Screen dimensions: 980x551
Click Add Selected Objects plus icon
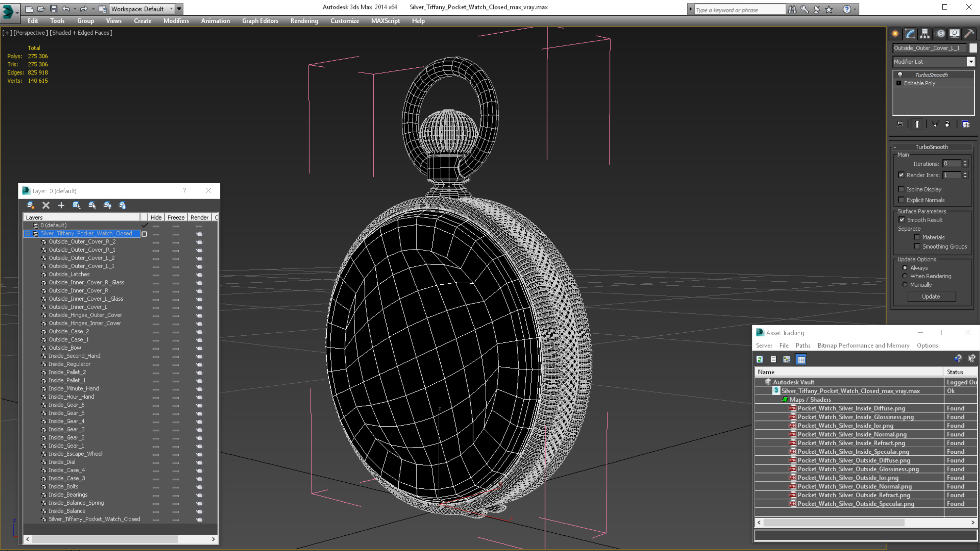click(x=61, y=205)
